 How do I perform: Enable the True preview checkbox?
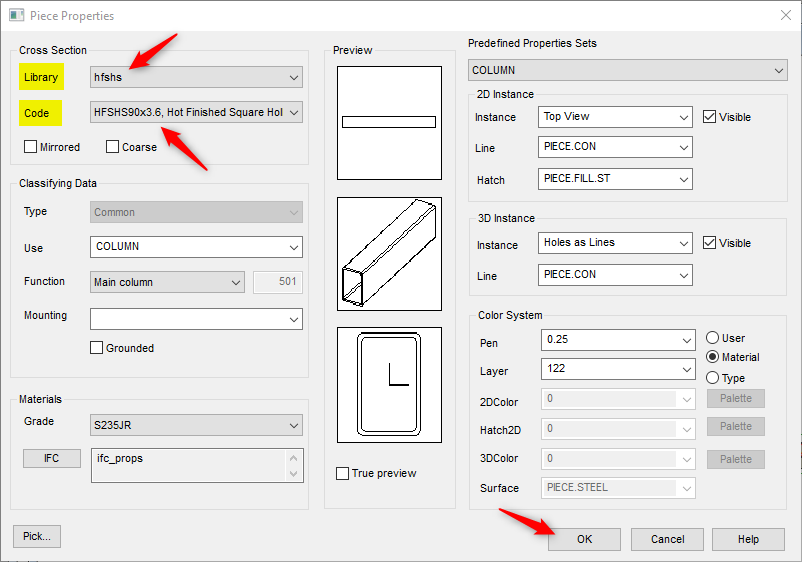[x=344, y=473]
